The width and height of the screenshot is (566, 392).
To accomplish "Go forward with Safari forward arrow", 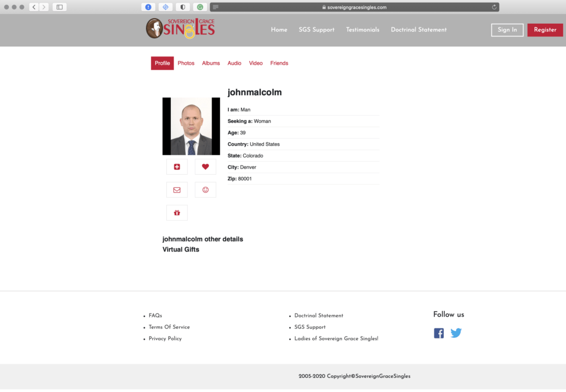I will 44,7.
